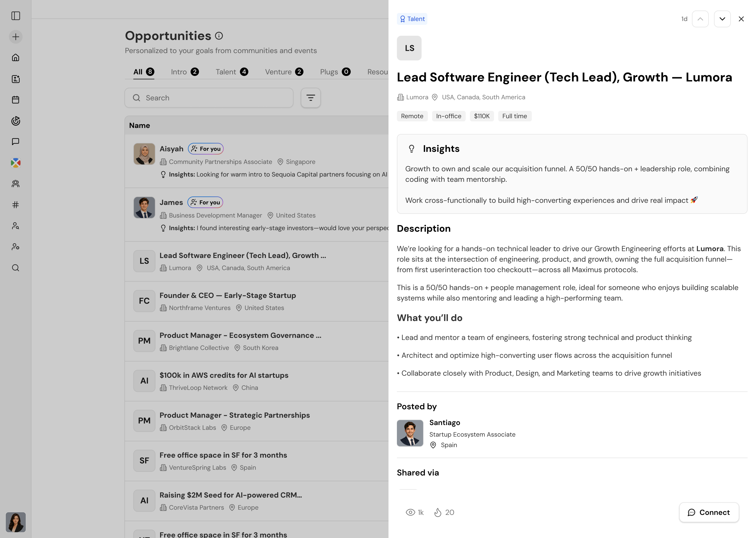Viewport: 756px width, 538px height.
Task: Click the Remote tag
Action: (412, 116)
